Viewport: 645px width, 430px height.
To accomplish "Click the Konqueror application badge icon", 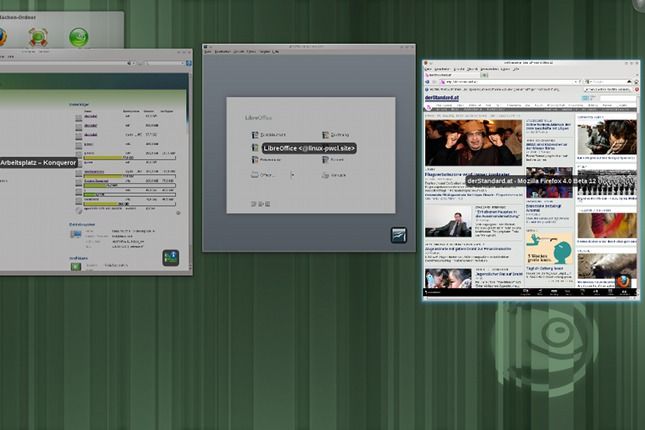I will pyautogui.click(x=170, y=258).
